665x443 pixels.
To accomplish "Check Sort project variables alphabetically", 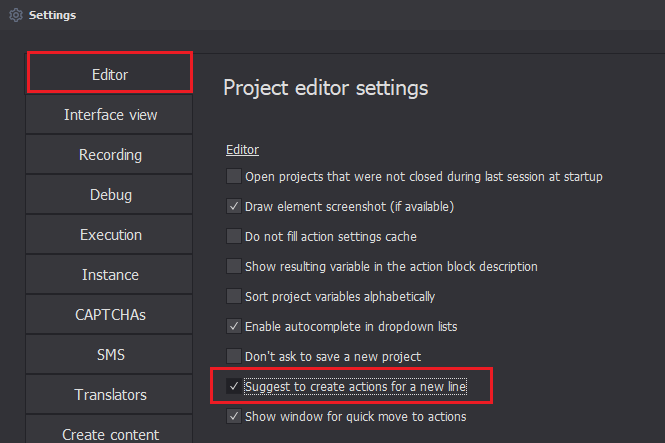I will pos(234,297).
